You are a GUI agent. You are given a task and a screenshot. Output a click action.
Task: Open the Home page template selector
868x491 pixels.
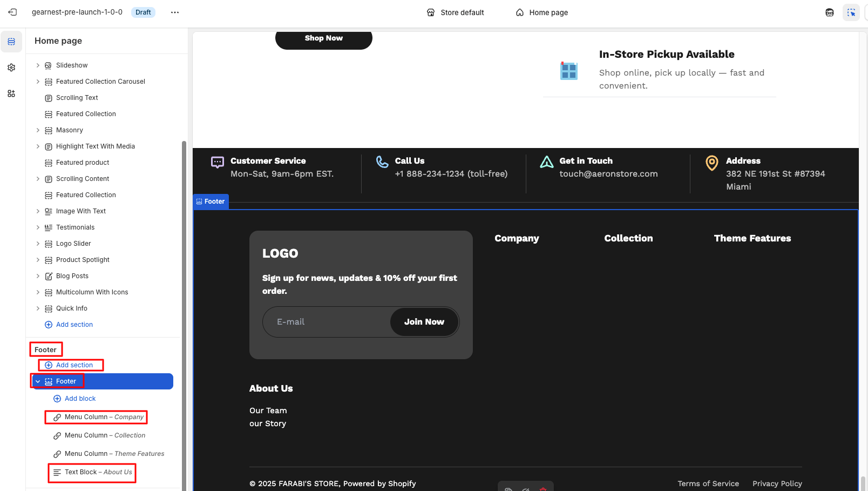tap(542, 12)
